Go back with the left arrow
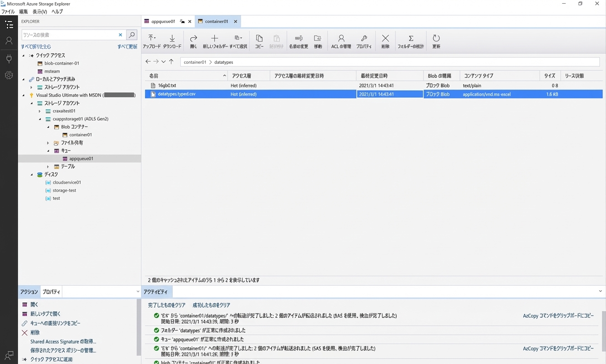The width and height of the screenshot is (606, 364). tap(148, 61)
